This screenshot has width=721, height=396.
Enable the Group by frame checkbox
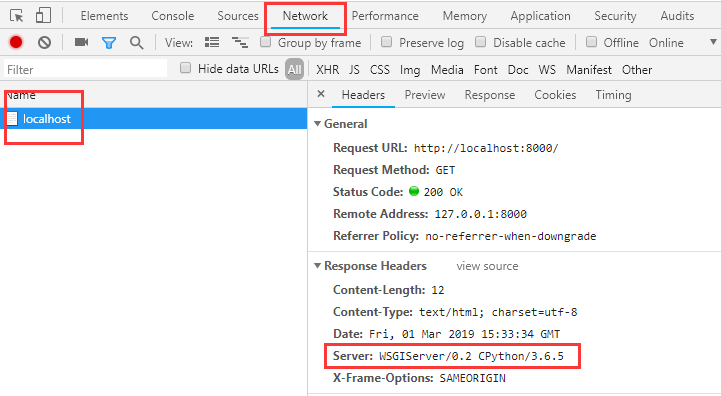tap(265, 42)
